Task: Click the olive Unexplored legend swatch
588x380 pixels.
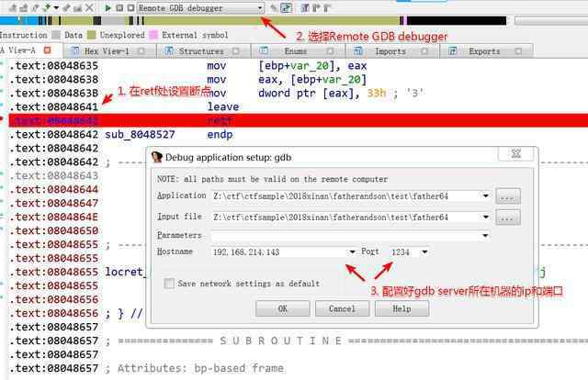Action: tap(92, 35)
